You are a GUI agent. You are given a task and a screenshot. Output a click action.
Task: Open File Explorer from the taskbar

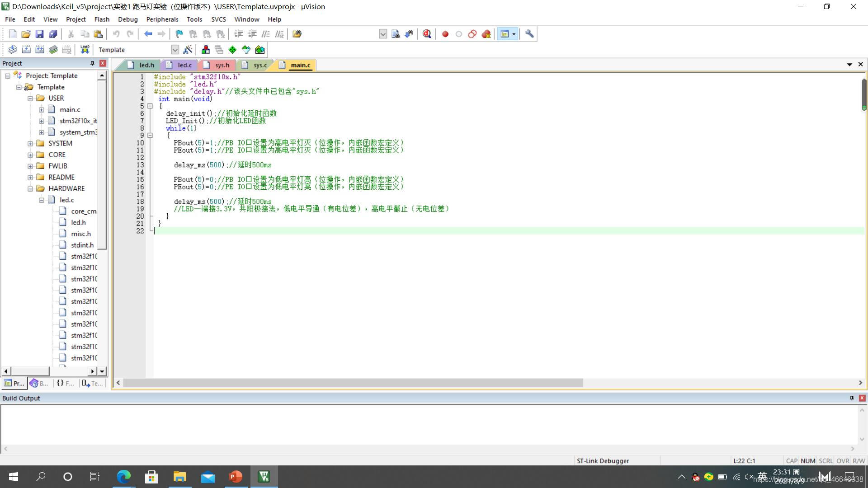pyautogui.click(x=179, y=477)
